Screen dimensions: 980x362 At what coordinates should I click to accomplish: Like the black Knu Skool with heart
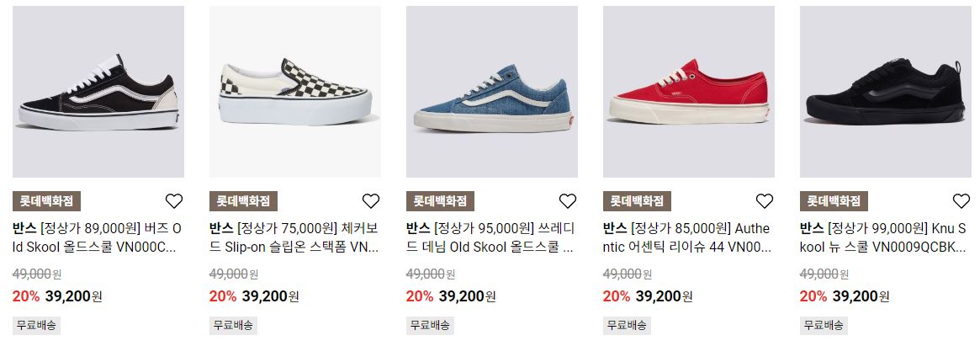point(961,201)
